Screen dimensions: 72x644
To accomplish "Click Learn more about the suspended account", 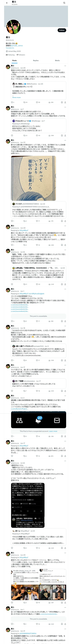I will [x=53, y=431].
